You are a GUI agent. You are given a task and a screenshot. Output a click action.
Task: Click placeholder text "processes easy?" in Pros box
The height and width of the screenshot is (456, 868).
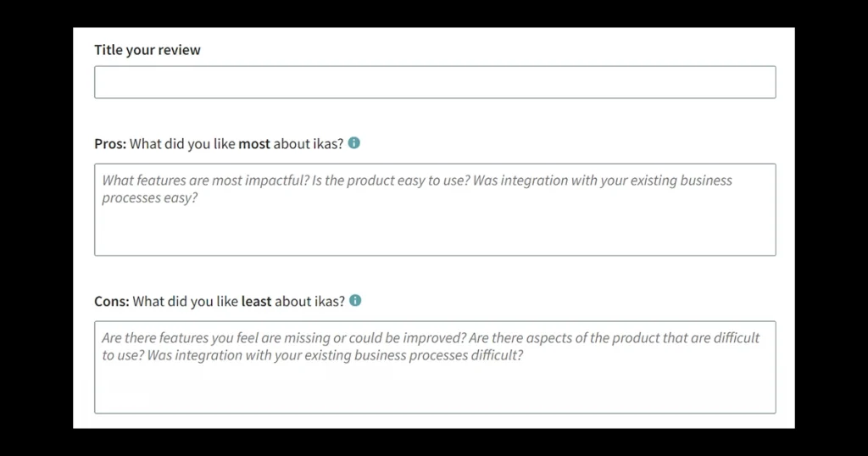pyautogui.click(x=149, y=198)
